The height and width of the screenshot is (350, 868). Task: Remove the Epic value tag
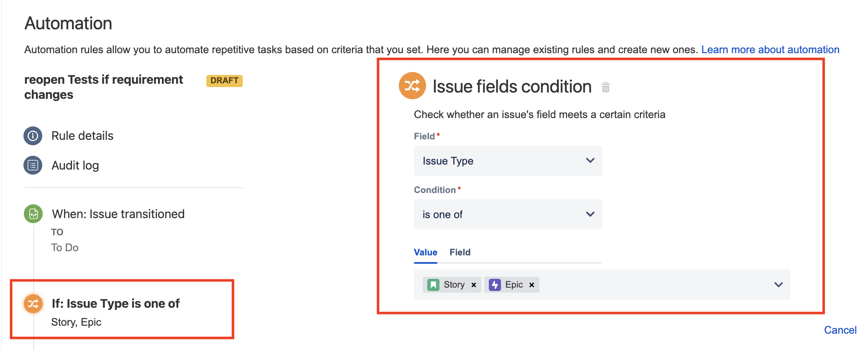tap(532, 285)
